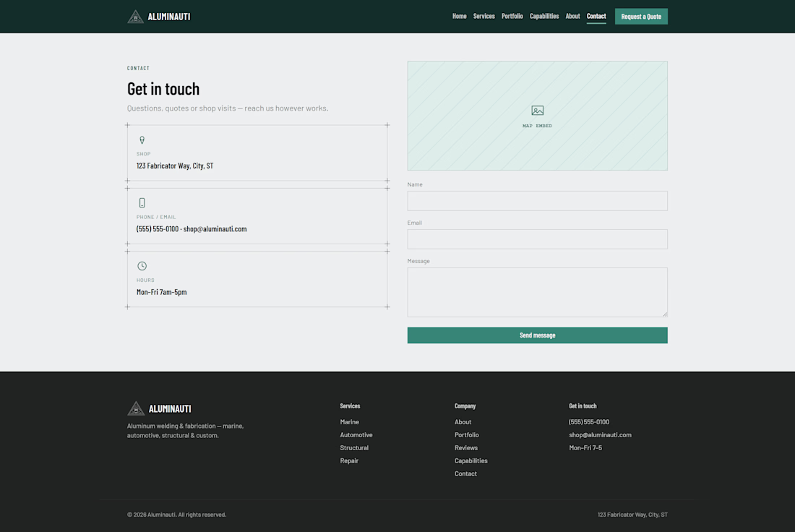Open the Home nav item
This screenshot has height=532, width=795.
(x=460, y=16)
